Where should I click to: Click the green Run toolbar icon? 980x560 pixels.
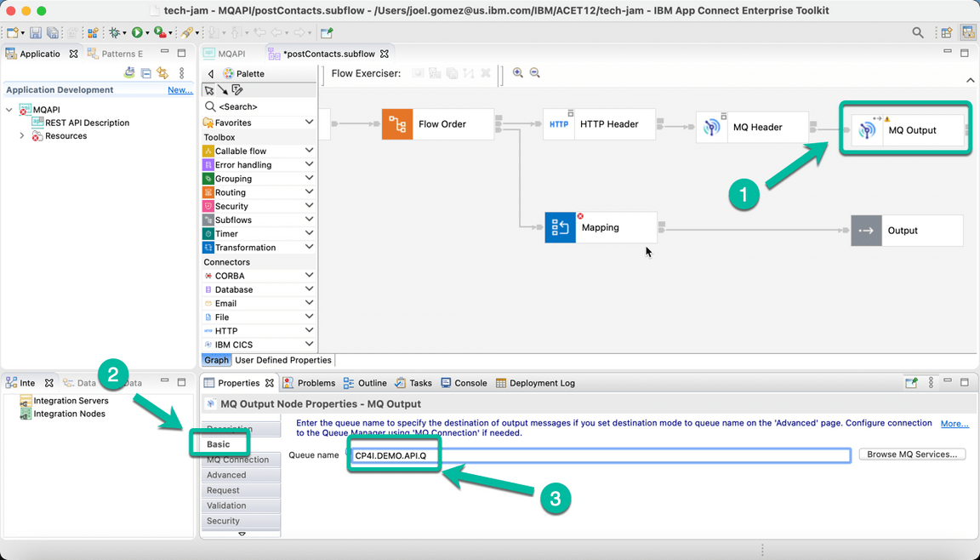(137, 32)
